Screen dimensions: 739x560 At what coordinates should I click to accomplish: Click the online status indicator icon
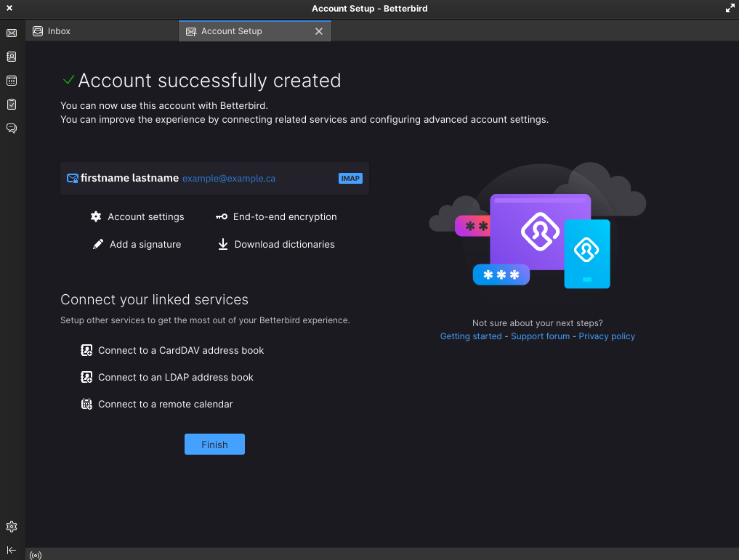tap(36, 556)
